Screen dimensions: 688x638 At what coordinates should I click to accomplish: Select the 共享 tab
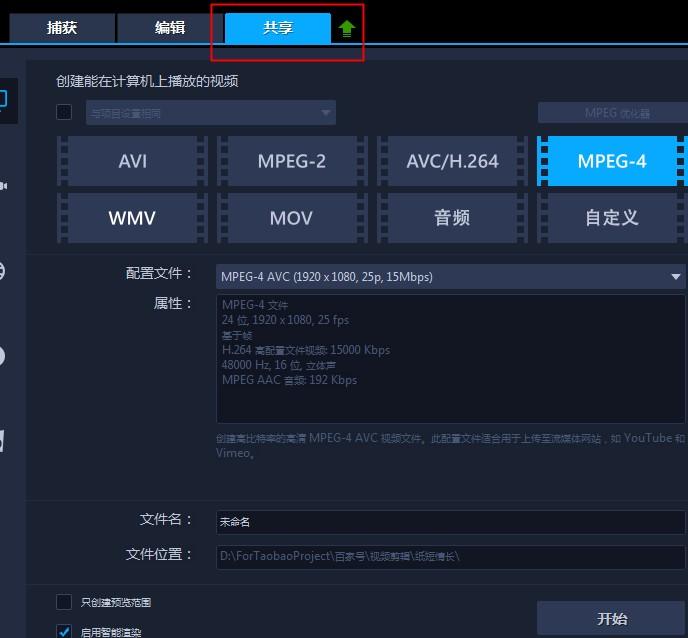(278, 28)
